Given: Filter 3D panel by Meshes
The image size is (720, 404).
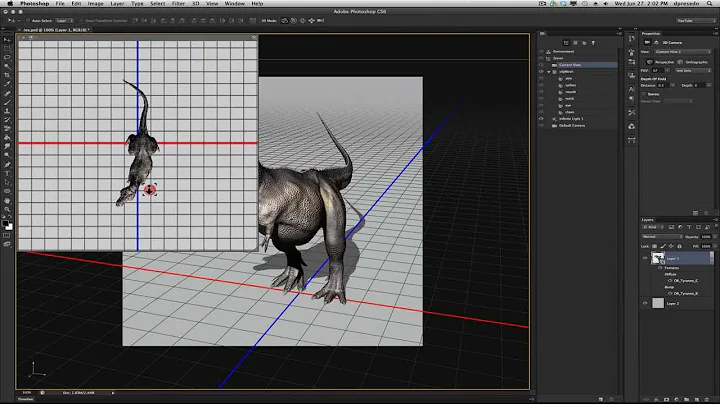Looking at the screenshot, I should coord(575,43).
